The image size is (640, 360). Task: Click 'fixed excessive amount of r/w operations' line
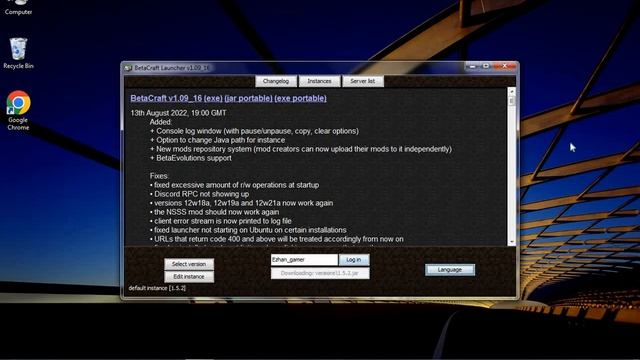(x=234, y=185)
